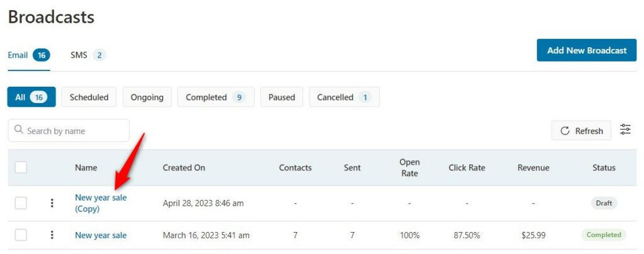The height and width of the screenshot is (254, 644).
Task: Click the magnifier icon in search box
Action: [x=18, y=130]
